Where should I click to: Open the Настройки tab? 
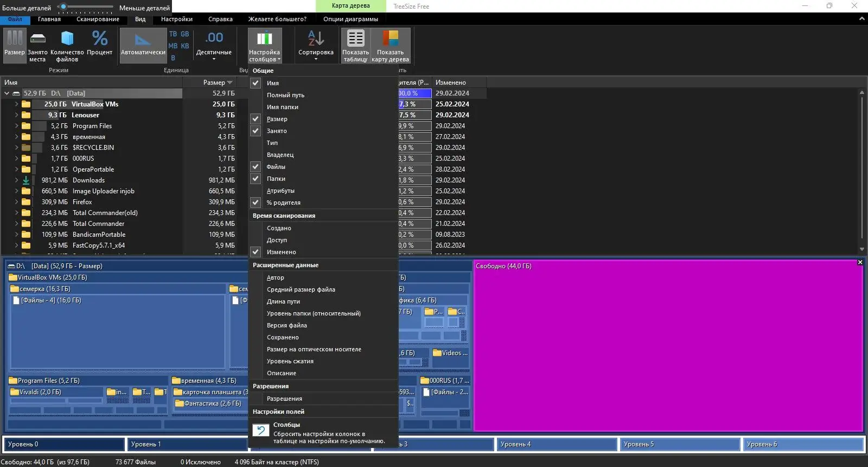click(177, 19)
